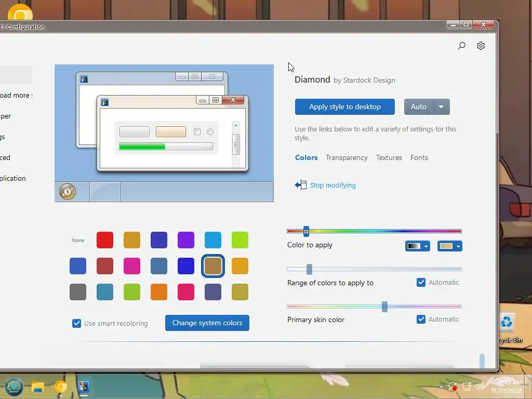Toggle Automatic for Primary skin color
The width and height of the screenshot is (532, 399).
point(421,320)
